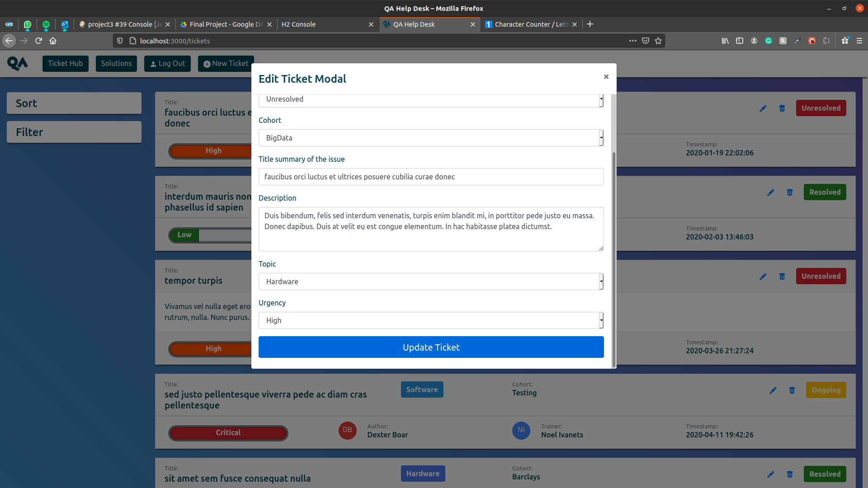Open the Cohort dropdown showing BigData
868x488 pixels.
point(431,138)
